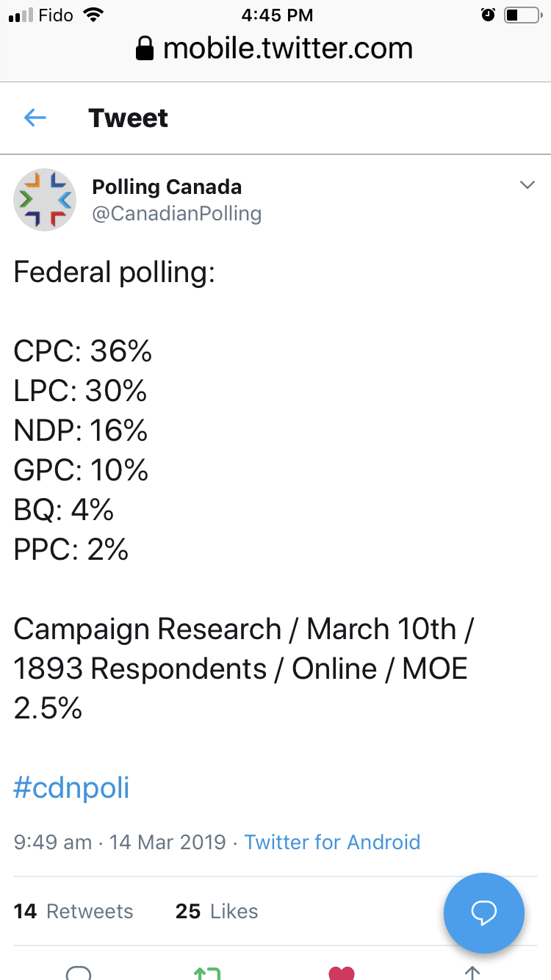Toggle the red heart like icon
The height and width of the screenshot is (980, 551).
(342, 973)
